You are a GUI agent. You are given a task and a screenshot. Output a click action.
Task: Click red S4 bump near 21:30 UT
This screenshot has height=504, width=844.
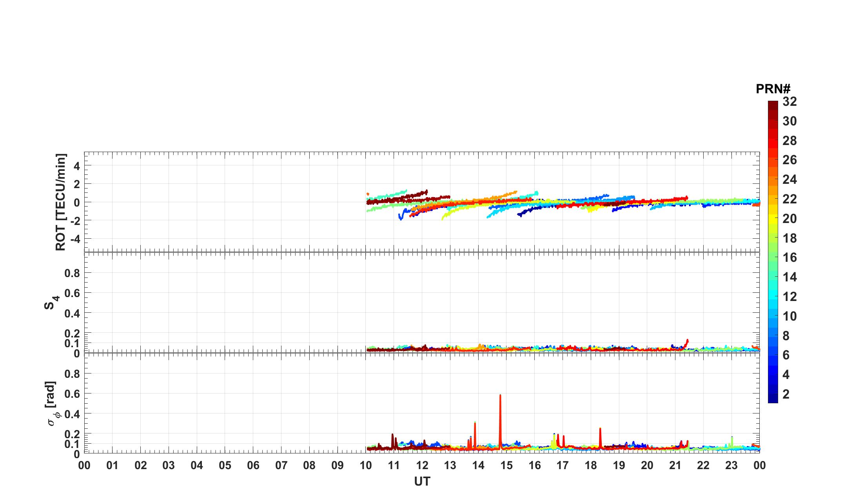point(687,342)
